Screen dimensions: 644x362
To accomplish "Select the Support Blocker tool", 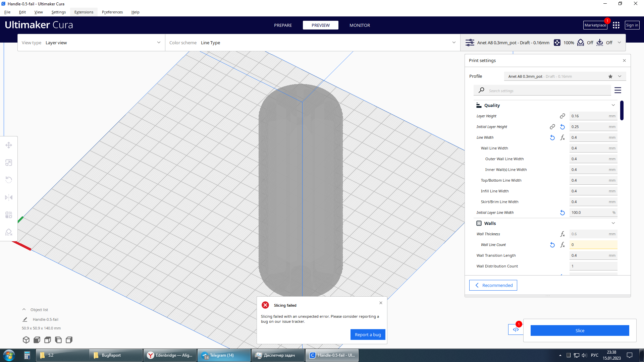I will (9, 232).
